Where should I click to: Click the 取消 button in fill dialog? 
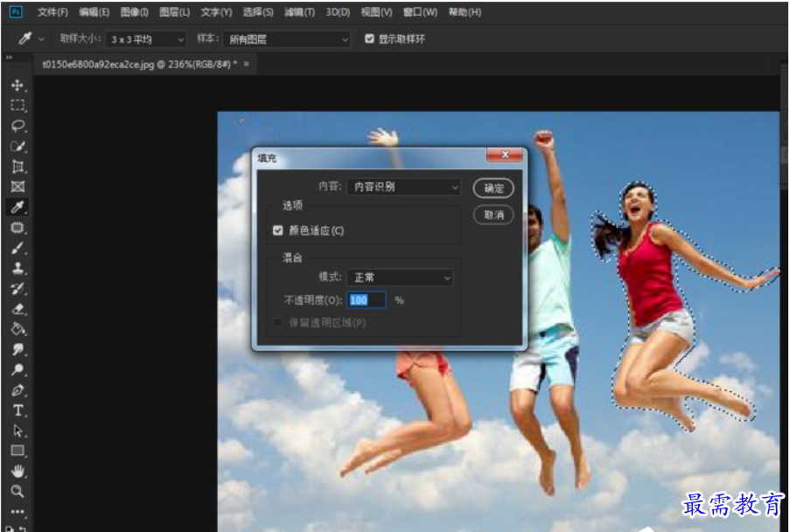coord(493,215)
